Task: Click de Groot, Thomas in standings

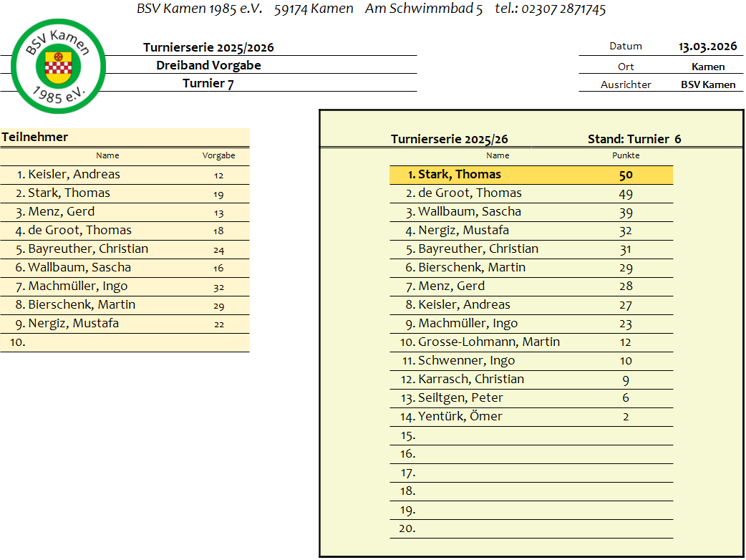Action: point(470,193)
